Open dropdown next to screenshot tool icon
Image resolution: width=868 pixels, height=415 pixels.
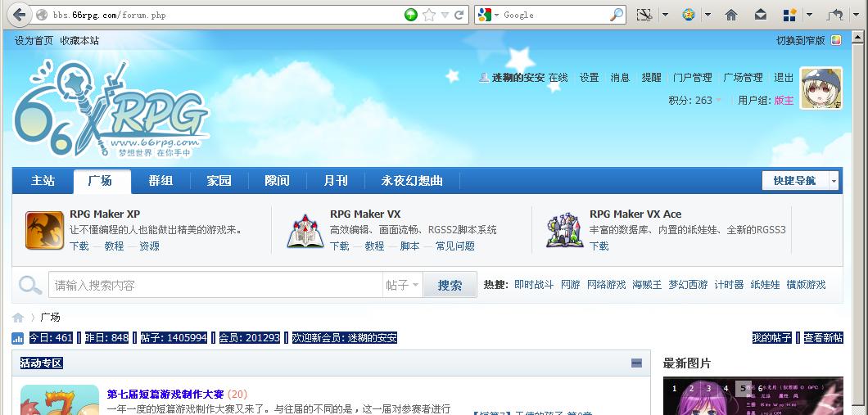665,16
